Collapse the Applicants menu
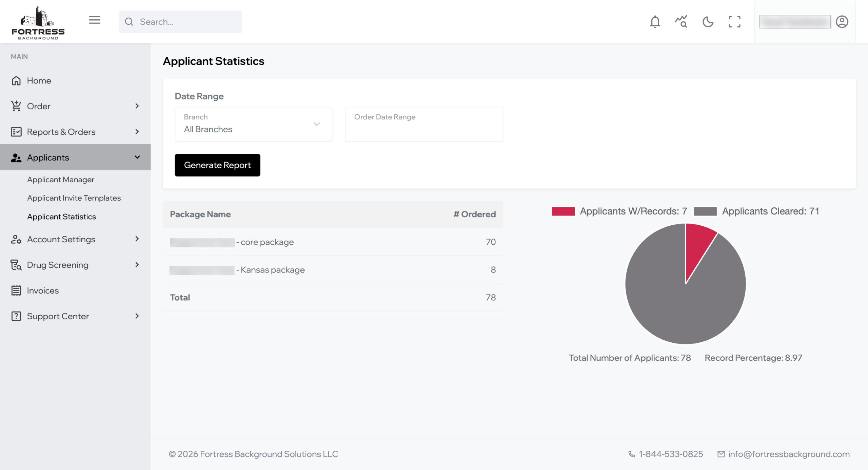 137,157
